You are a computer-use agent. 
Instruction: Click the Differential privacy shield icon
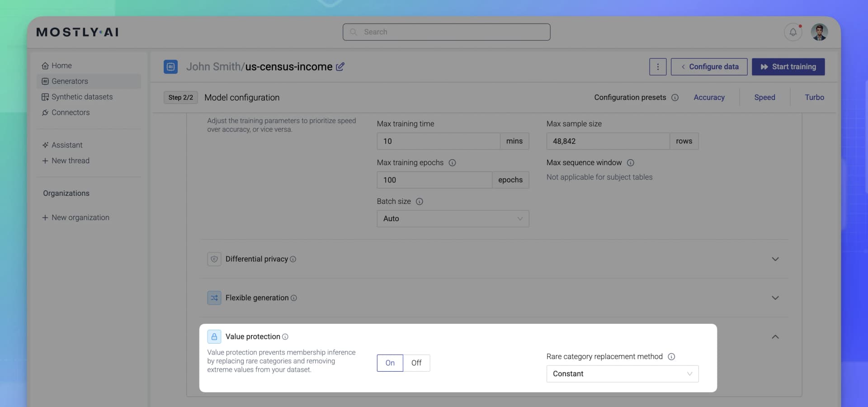(214, 259)
